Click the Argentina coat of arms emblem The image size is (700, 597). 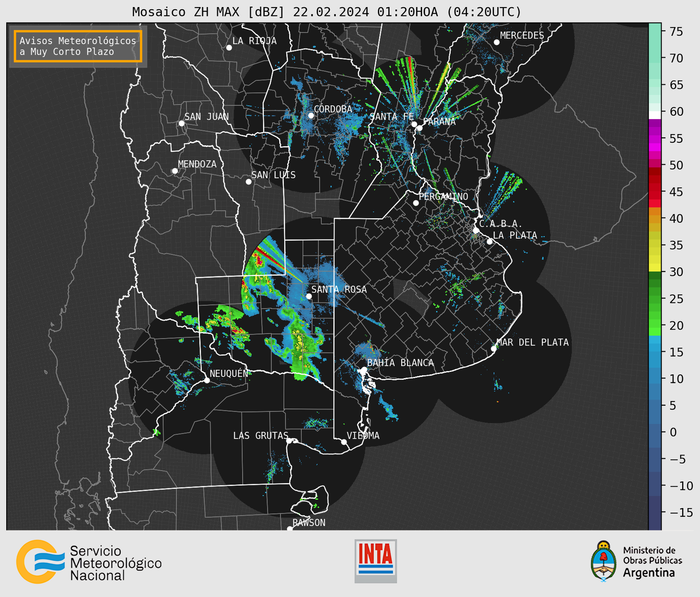point(604,561)
